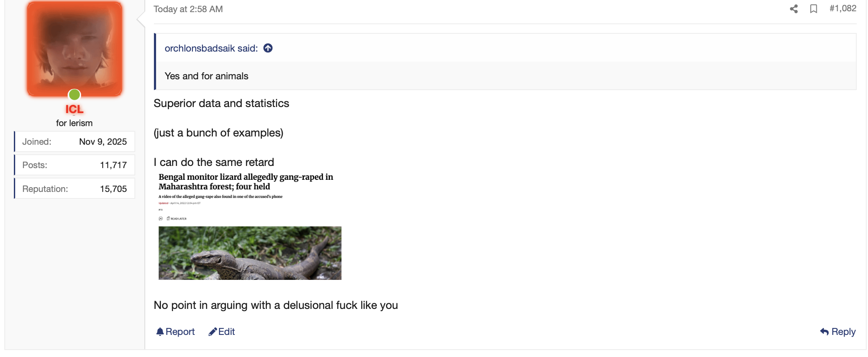Screen dimensions: 868x357
Task: Click the "for lerism" user title
Action: [x=74, y=123]
